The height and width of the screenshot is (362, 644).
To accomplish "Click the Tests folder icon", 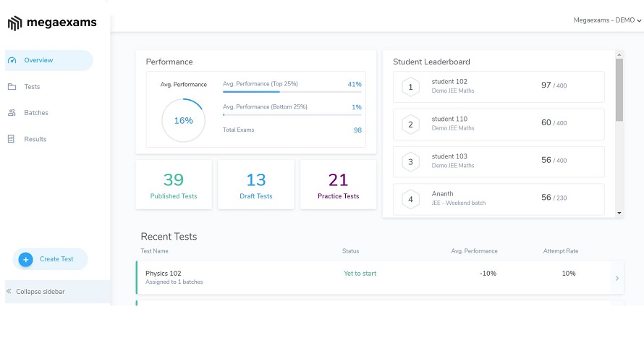I will click(x=12, y=87).
